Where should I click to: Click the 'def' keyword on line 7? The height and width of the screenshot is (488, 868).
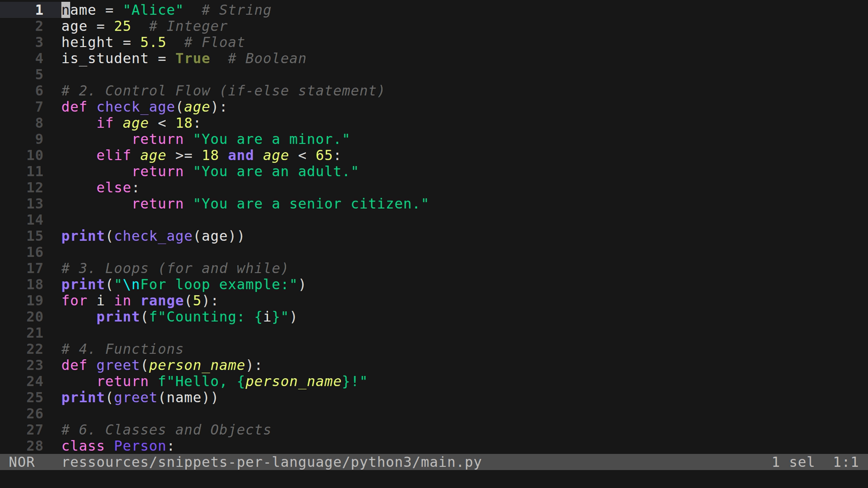[74, 107]
